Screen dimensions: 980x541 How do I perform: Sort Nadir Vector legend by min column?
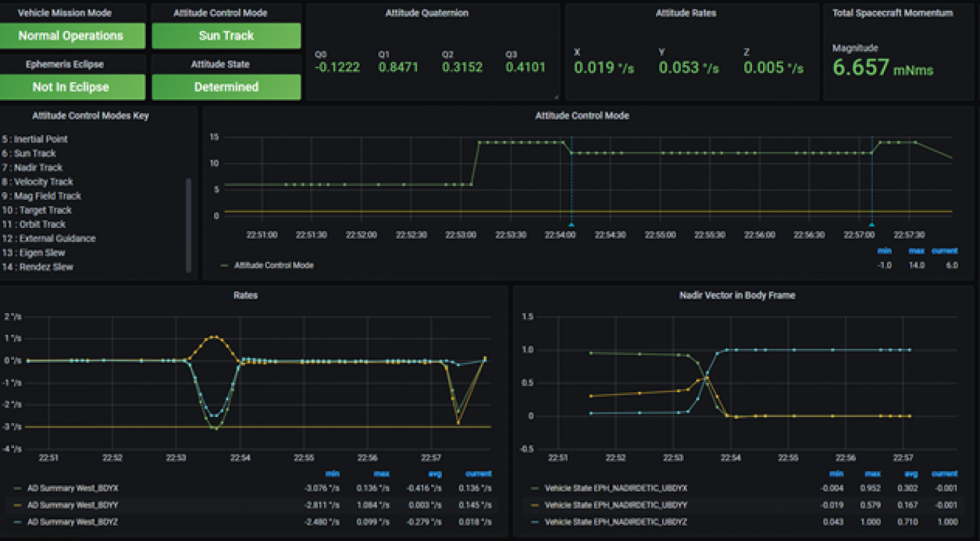point(836,474)
